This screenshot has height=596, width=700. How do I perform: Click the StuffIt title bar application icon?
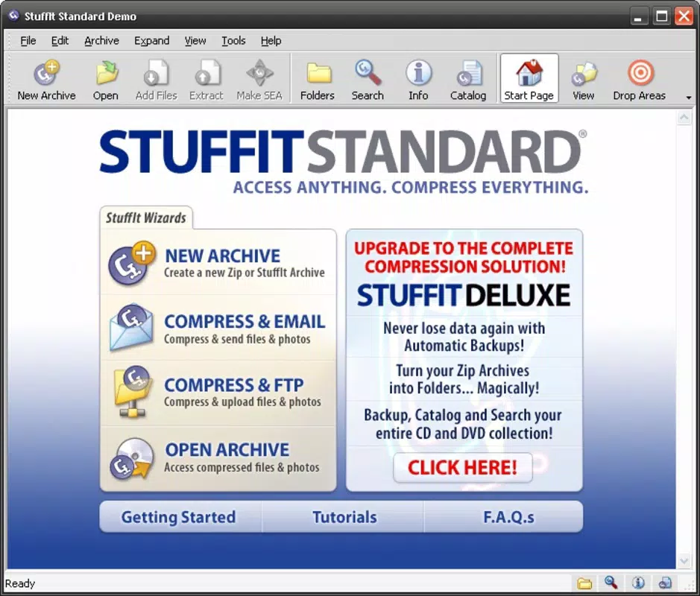[x=14, y=16]
